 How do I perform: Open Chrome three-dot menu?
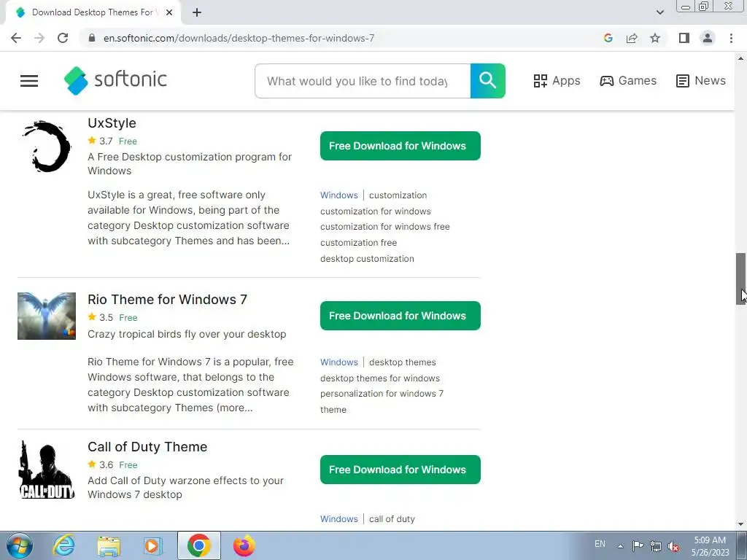click(x=731, y=38)
